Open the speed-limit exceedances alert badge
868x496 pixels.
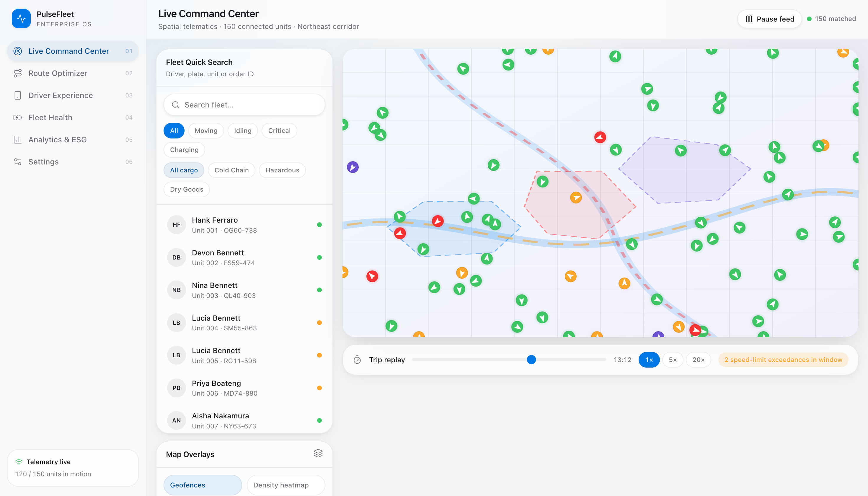coord(783,360)
